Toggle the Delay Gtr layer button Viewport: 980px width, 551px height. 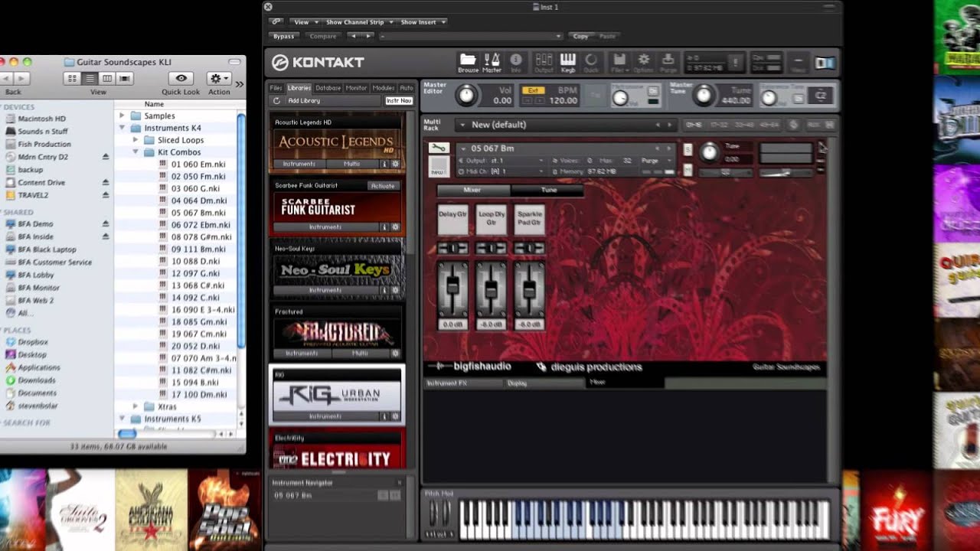[452, 220]
